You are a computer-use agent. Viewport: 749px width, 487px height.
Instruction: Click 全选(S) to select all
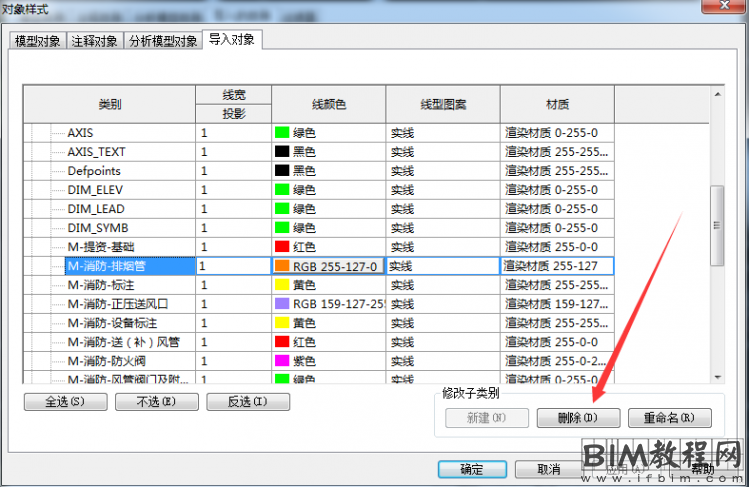pos(64,402)
